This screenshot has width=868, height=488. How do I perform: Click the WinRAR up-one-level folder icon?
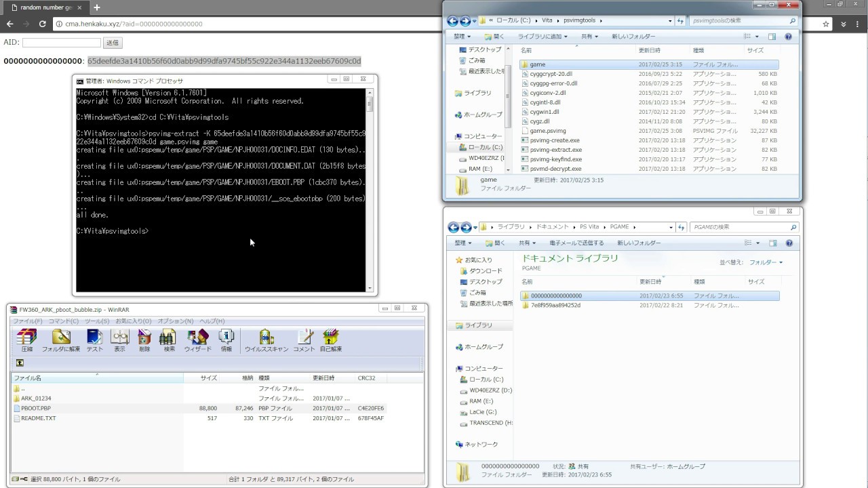pyautogui.click(x=20, y=363)
